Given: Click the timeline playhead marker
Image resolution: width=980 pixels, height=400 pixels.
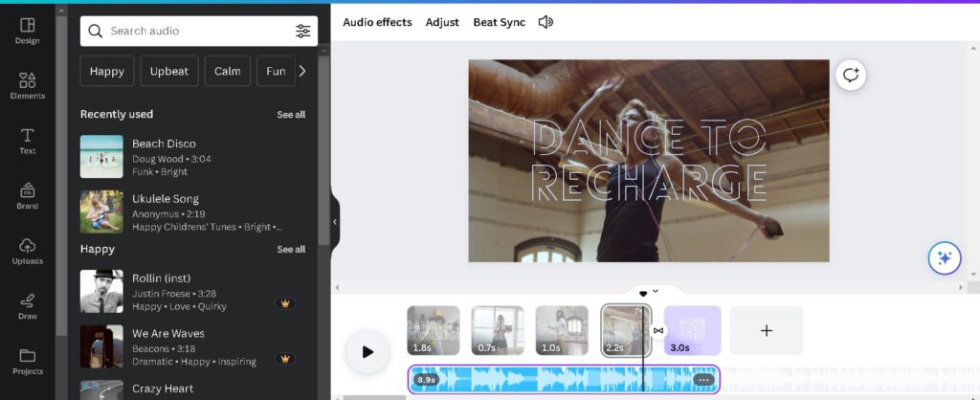Looking at the screenshot, I should coord(643,294).
